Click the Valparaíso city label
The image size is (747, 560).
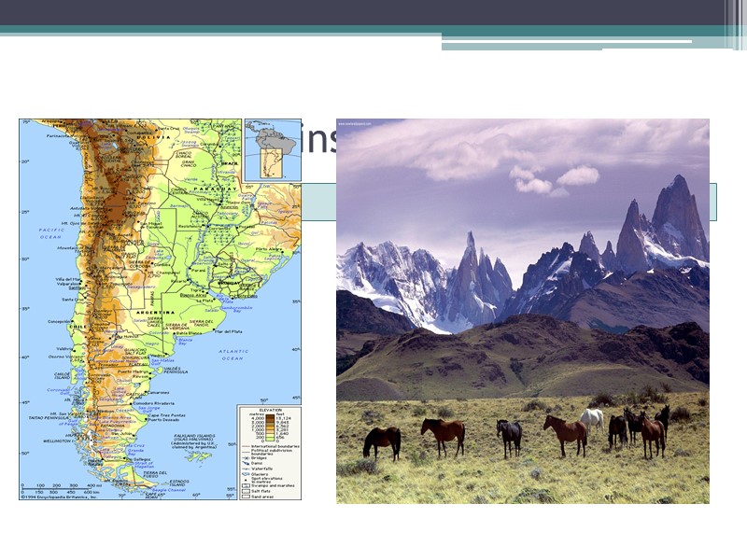pos(68,284)
